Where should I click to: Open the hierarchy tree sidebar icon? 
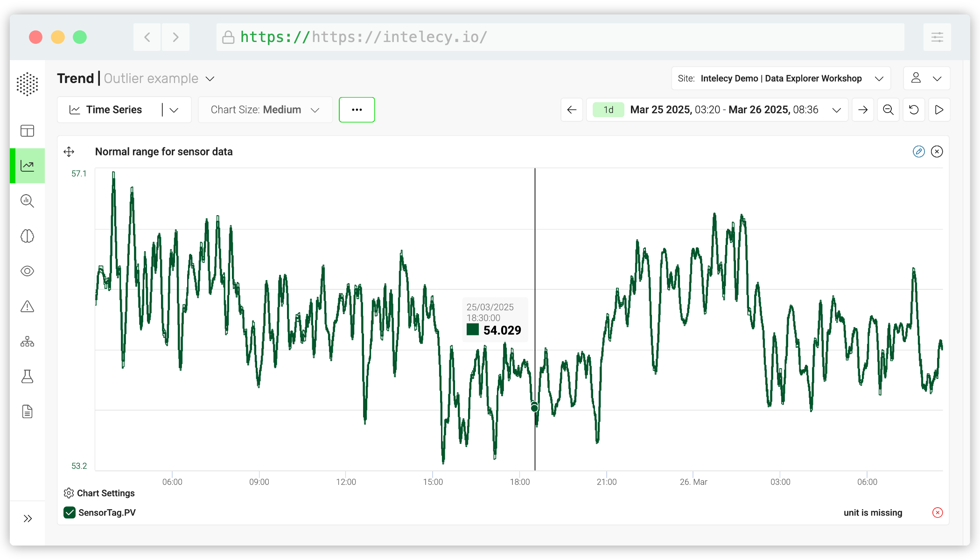tap(27, 342)
